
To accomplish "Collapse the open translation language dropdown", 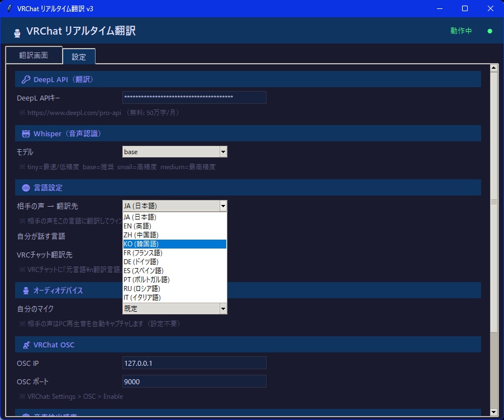I will point(222,206).
